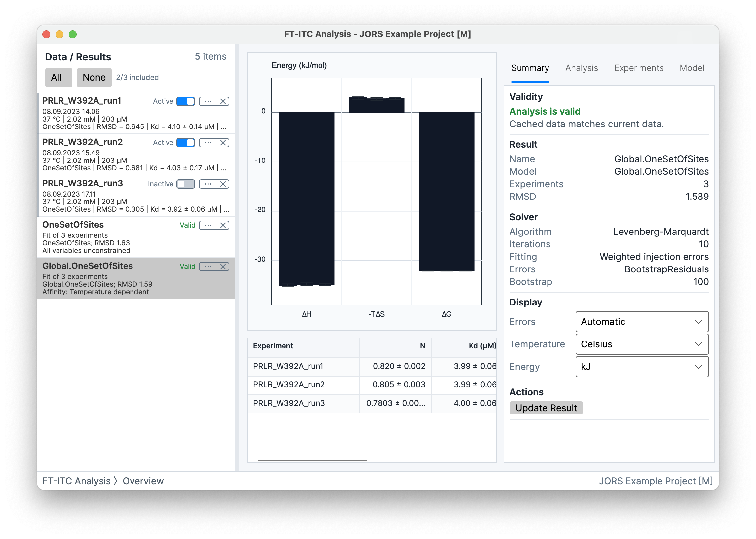Delete Global.OneSetOfSites result with X icon
756x539 pixels.
coord(223,267)
